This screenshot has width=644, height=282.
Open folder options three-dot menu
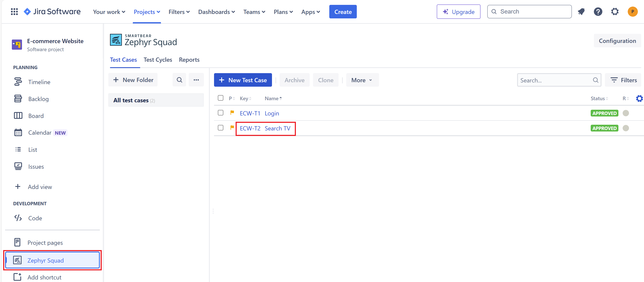(x=196, y=80)
